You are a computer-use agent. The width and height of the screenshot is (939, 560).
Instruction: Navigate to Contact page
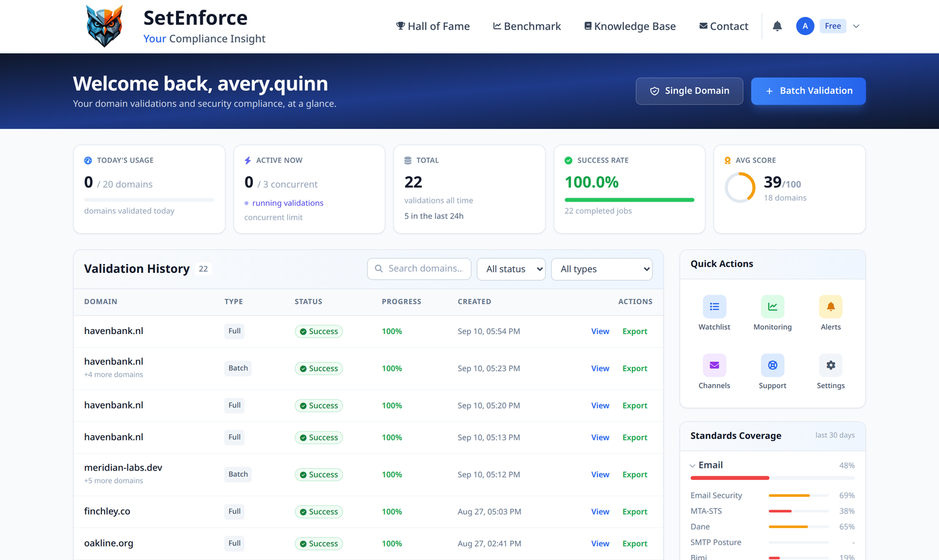coord(724,26)
